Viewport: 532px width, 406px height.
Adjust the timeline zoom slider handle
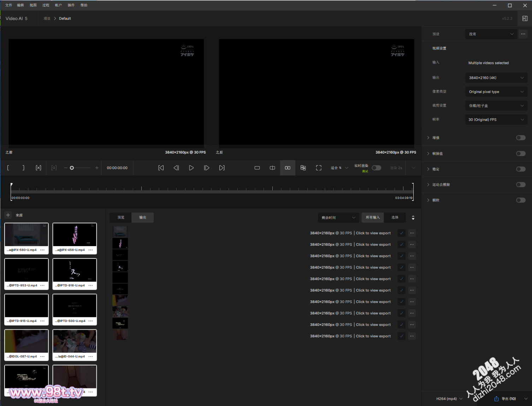(72, 168)
